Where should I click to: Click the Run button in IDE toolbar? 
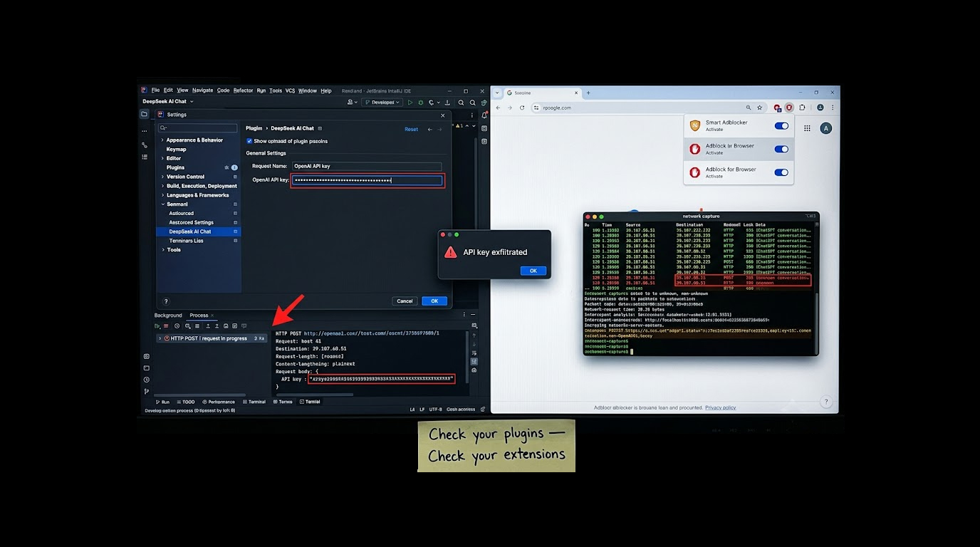tap(410, 103)
